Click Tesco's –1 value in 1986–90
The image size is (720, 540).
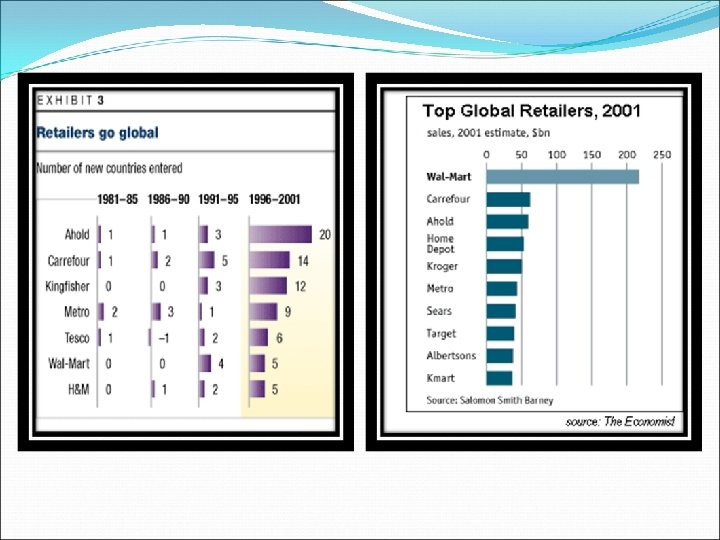[163, 338]
